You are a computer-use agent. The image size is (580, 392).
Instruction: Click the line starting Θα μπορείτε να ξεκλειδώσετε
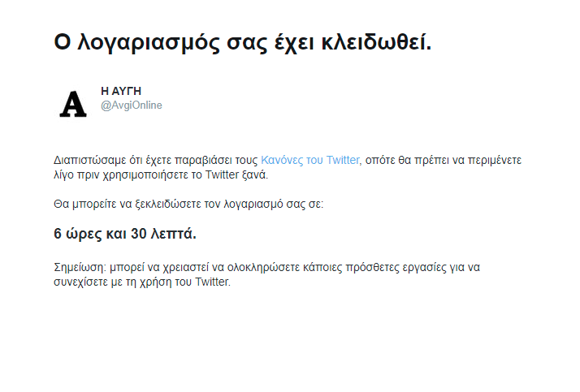tap(188, 204)
